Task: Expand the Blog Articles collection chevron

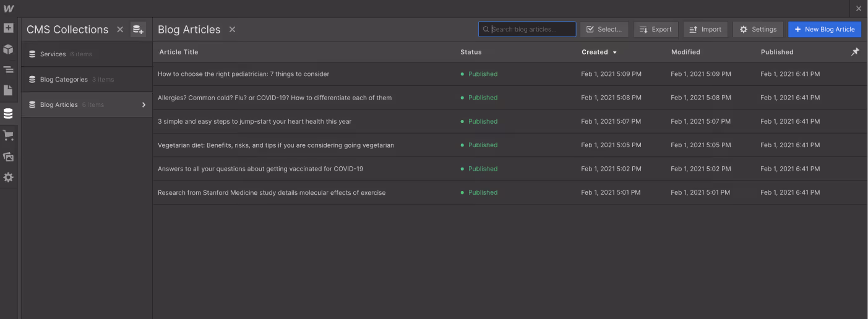Action: pos(144,104)
